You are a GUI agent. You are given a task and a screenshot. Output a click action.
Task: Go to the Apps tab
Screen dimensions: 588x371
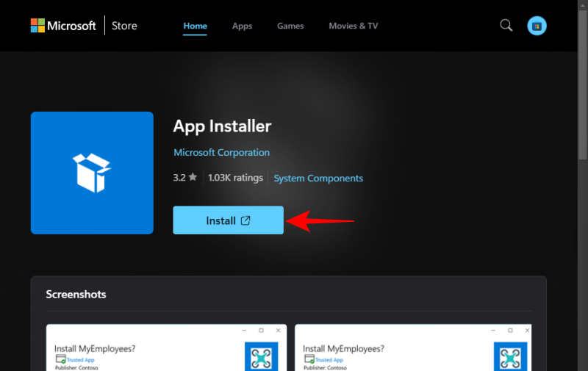click(x=242, y=26)
